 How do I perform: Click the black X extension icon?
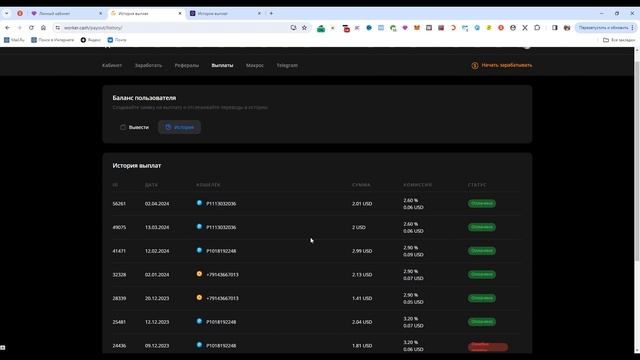coord(525,28)
